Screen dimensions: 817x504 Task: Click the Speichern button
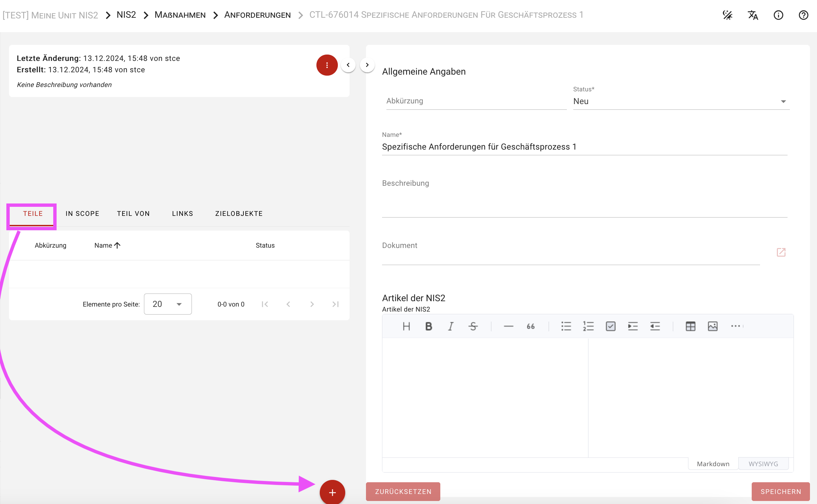pos(781,492)
